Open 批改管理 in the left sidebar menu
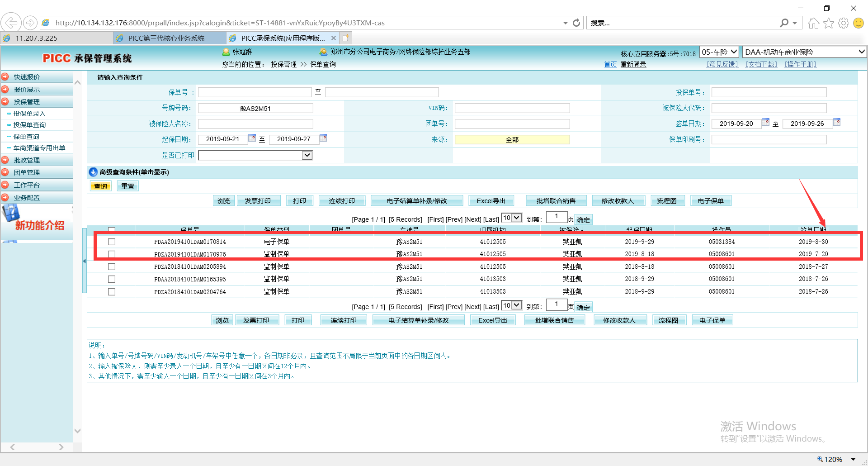Image resolution: width=868 pixels, height=466 pixels. coord(27,160)
